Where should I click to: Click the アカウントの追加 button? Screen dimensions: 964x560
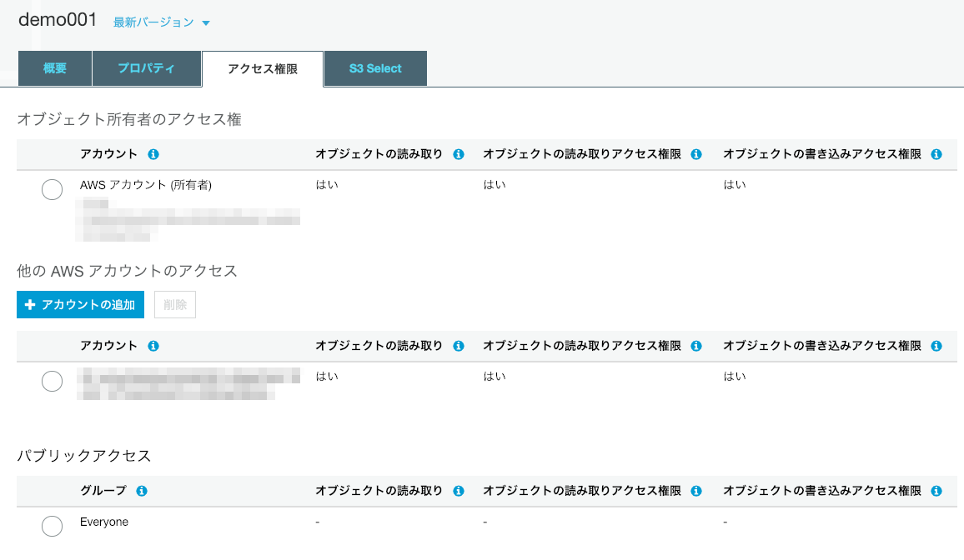click(x=80, y=304)
